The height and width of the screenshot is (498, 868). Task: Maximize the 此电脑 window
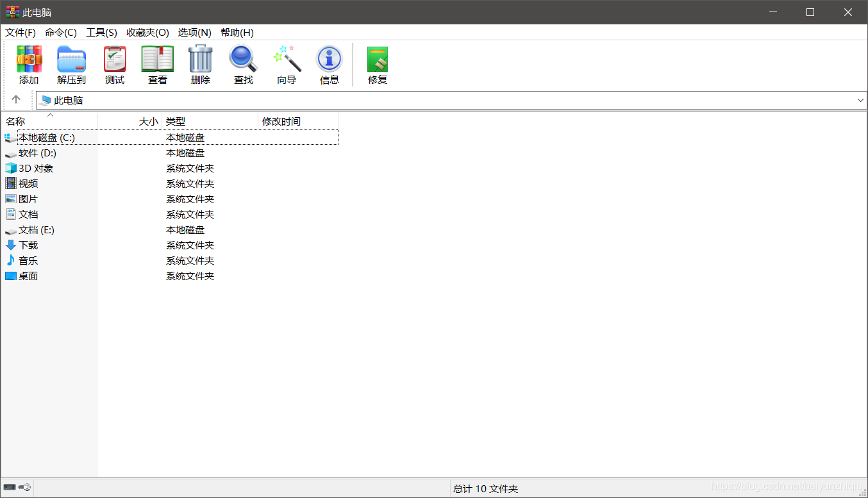(x=810, y=12)
